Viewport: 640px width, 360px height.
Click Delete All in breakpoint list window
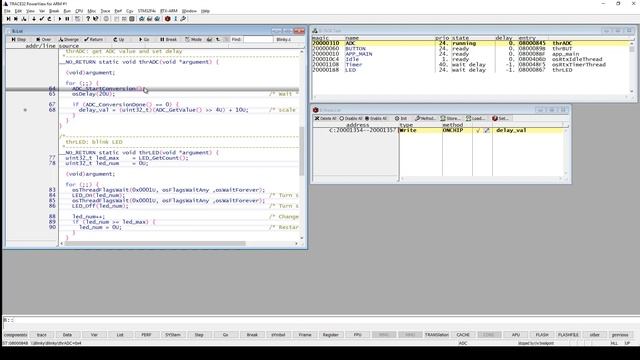click(325, 118)
